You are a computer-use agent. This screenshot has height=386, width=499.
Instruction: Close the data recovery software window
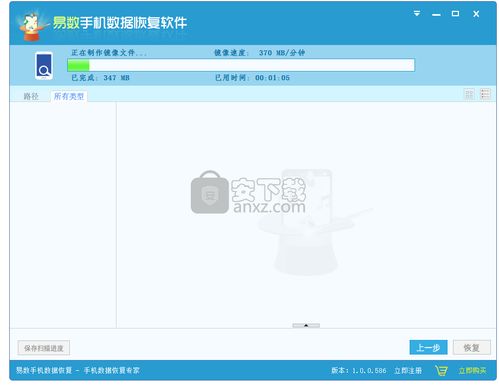tap(476, 14)
